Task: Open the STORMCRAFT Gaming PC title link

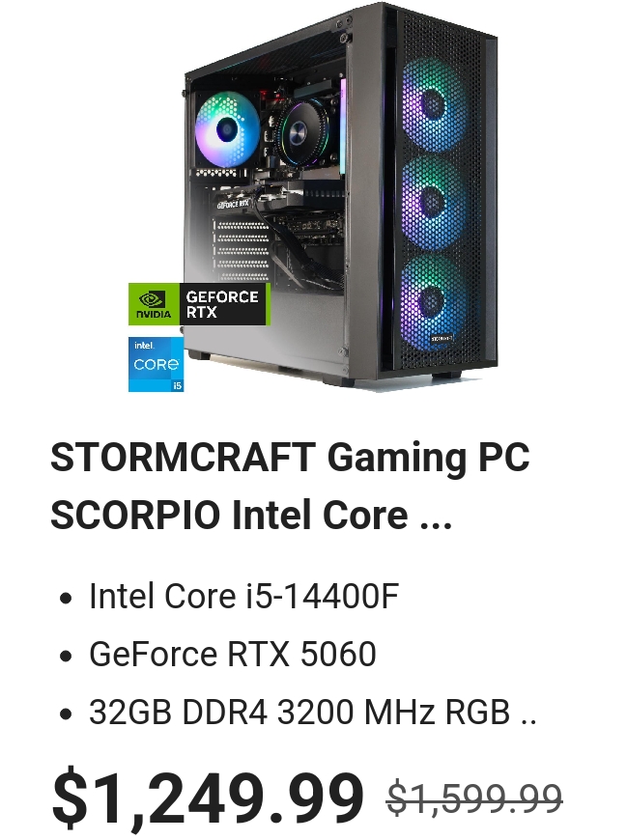Action: coord(290,457)
